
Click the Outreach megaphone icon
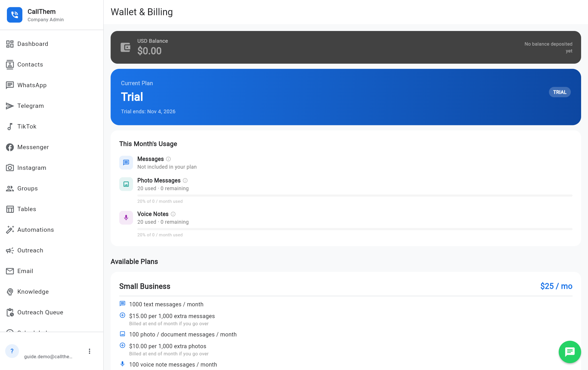click(x=10, y=250)
